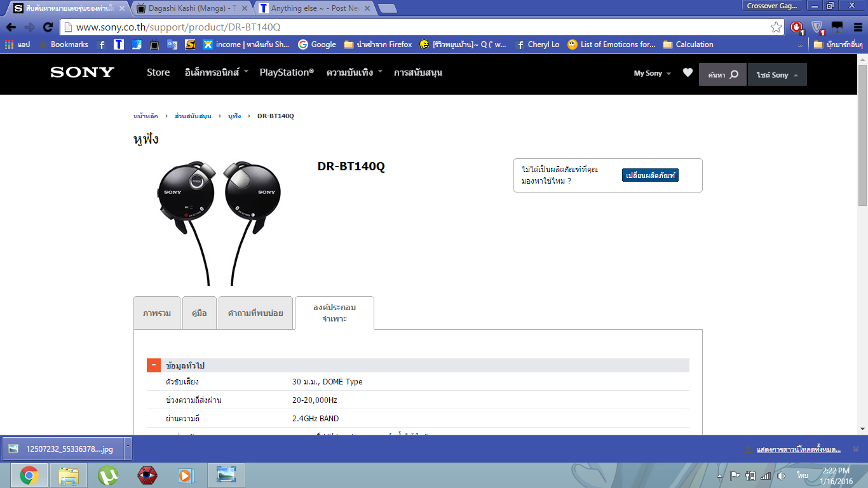Click the taskbar clock showing 2:22 PM

coord(836,476)
